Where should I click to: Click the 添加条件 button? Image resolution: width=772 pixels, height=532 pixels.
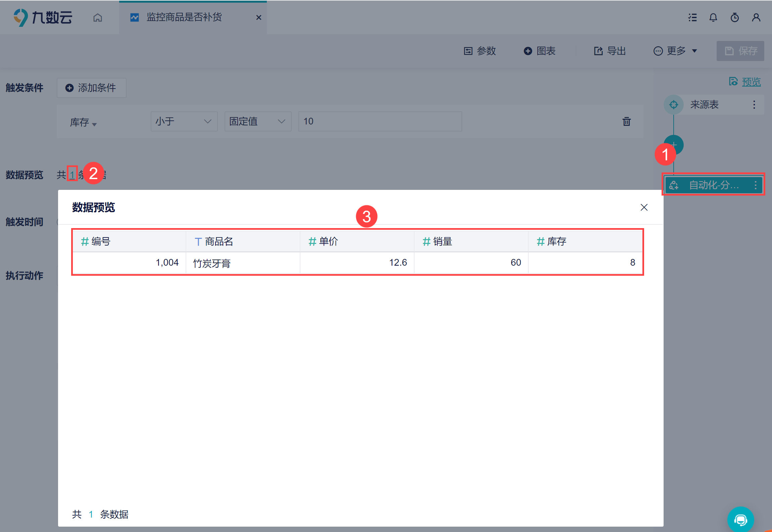pyautogui.click(x=91, y=88)
